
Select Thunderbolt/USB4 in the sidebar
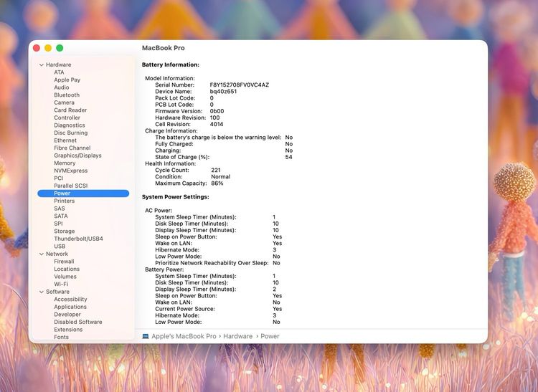(78, 239)
